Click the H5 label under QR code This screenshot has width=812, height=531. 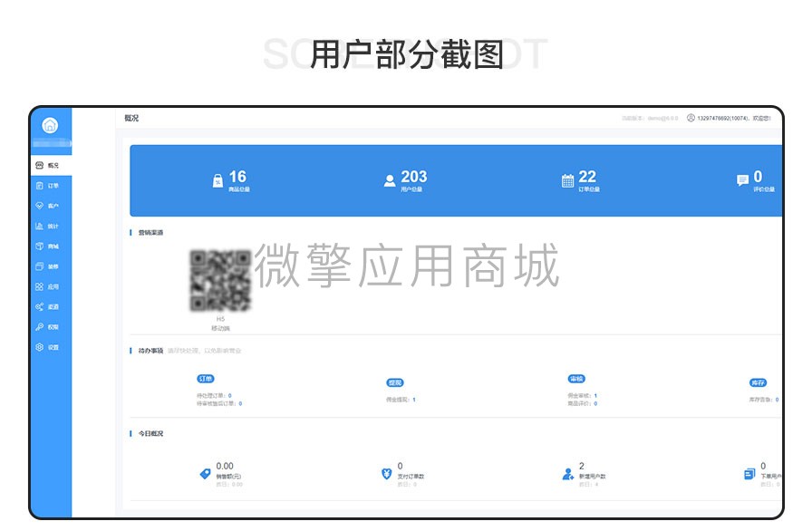click(x=220, y=319)
